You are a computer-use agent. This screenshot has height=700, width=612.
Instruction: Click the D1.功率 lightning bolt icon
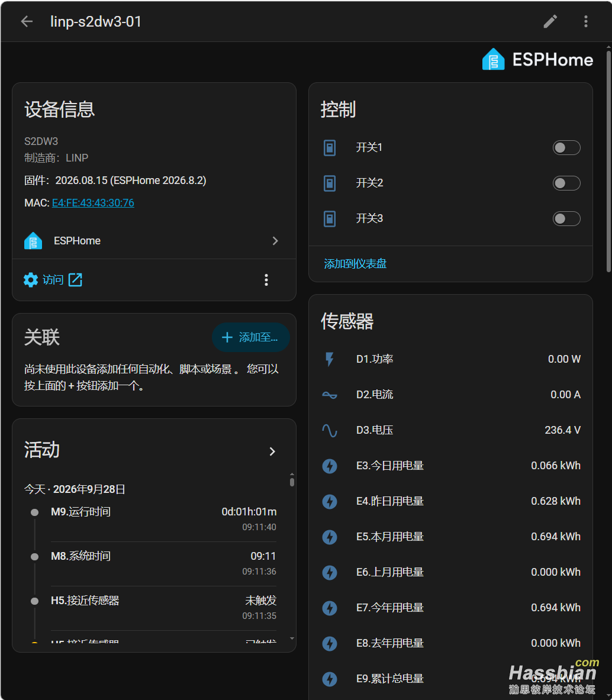[x=330, y=359]
